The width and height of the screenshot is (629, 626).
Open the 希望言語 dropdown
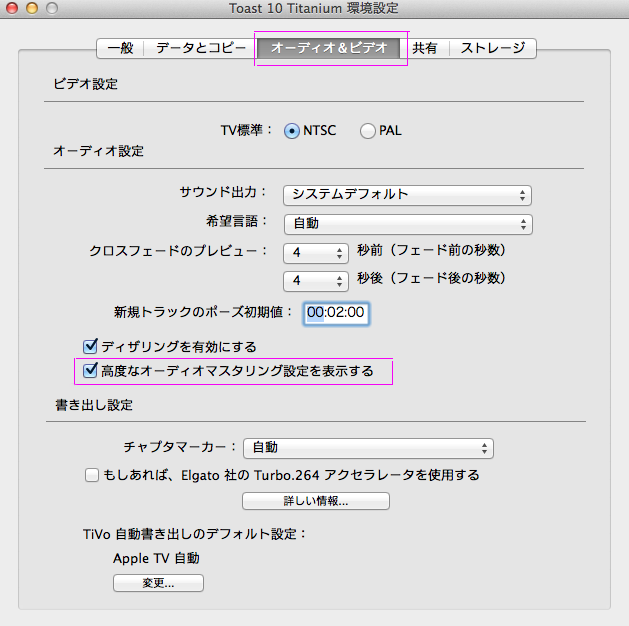tap(408, 224)
